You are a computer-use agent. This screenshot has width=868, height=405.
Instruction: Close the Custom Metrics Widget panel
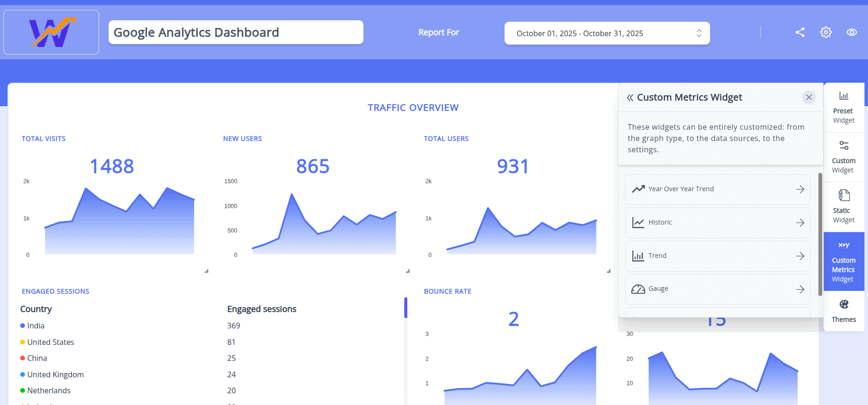point(808,97)
